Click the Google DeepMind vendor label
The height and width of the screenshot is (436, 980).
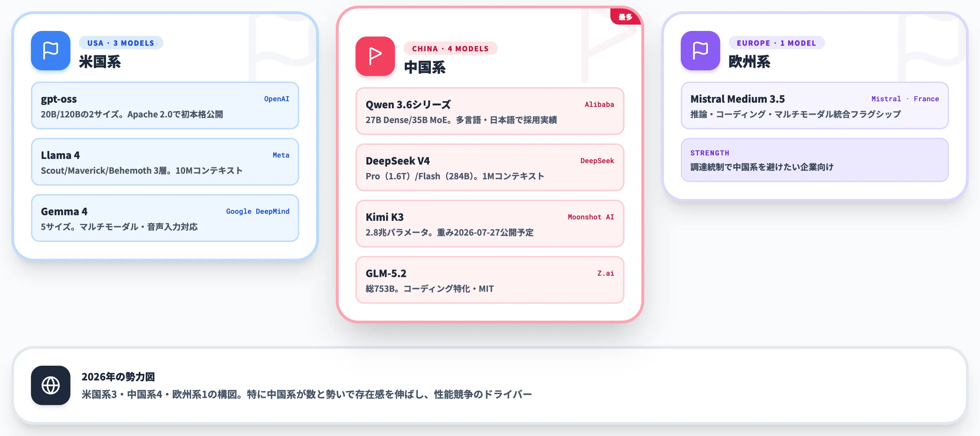(x=258, y=211)
